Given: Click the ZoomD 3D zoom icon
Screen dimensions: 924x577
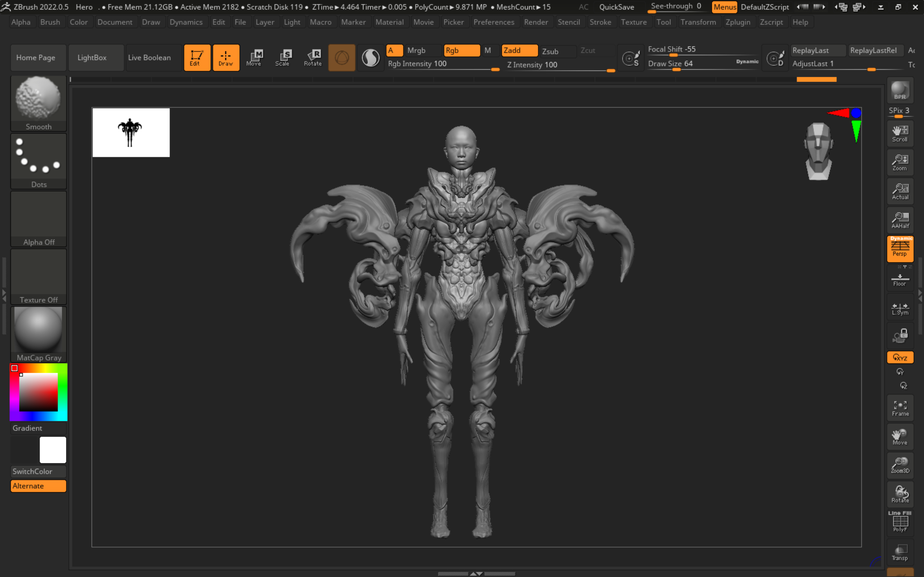Looking at the screenshot, I should tap(899, 465).
